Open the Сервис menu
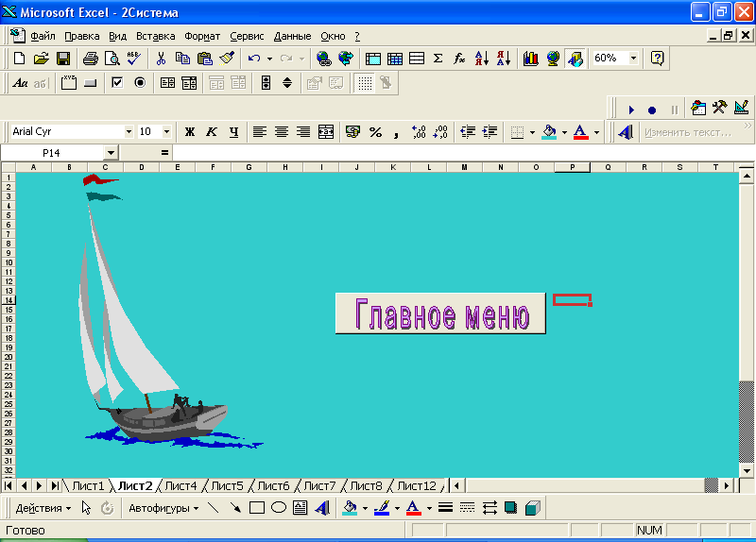Screen dimensions: 756x542 click(247, 36)
